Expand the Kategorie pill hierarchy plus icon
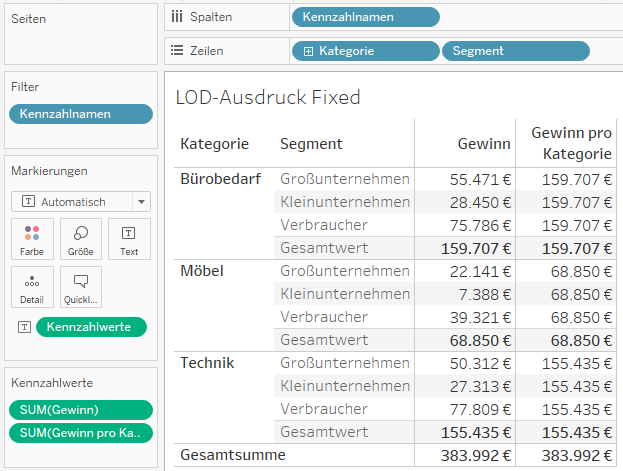Image resolution: width=623 pixels, height=471 pixels. click(308, 51)
